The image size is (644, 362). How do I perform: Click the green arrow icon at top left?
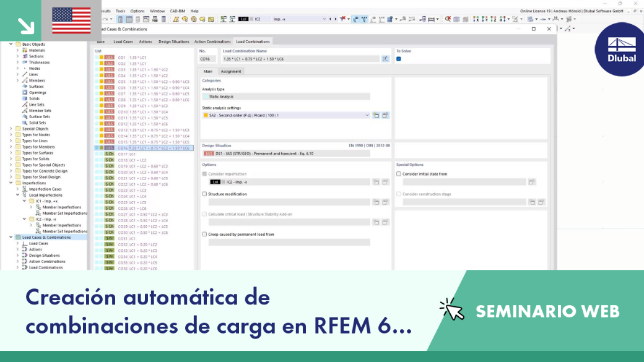click(25, 25)
